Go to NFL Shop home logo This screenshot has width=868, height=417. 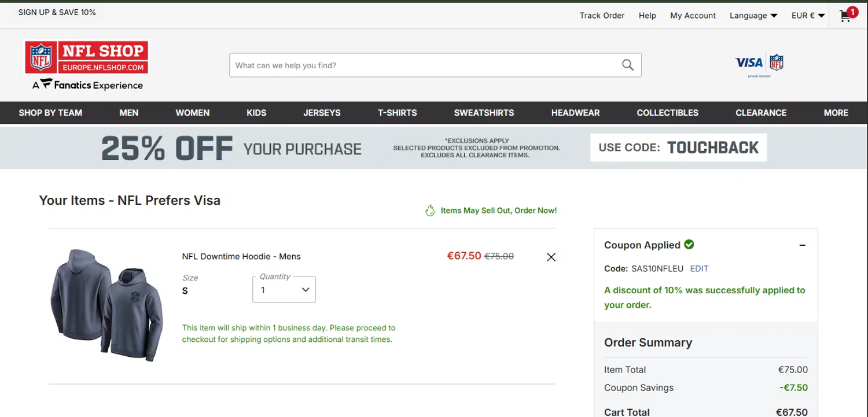(x=86, y=58)
